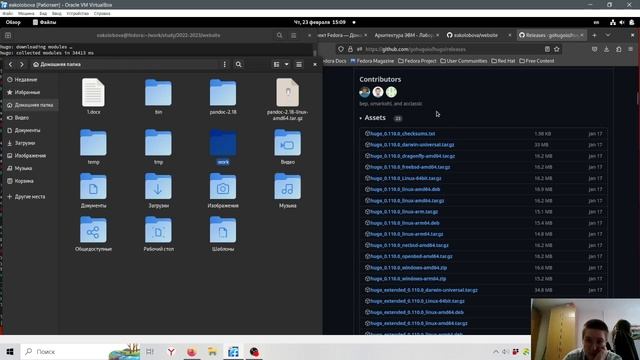Click the github.com address bar
The image size is (640, 360).
[x=449, y=49]
